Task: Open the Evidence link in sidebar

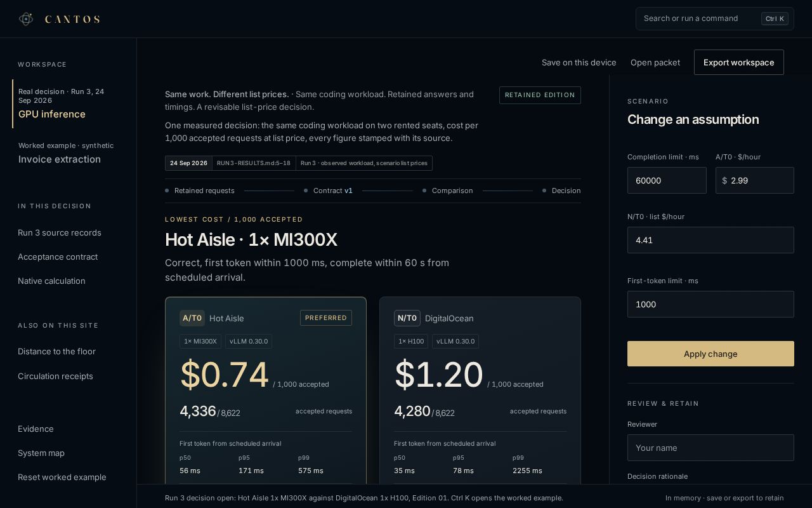Action: tap(36, 429)
